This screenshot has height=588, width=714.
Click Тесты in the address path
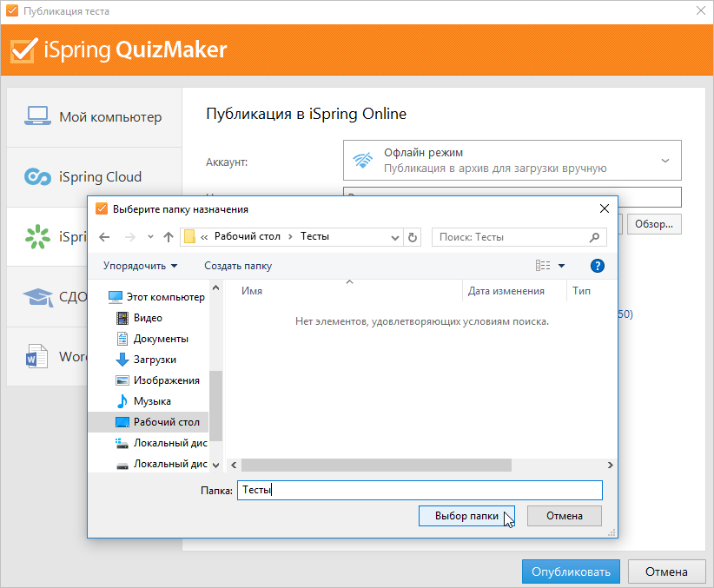(x=314, y=236)
